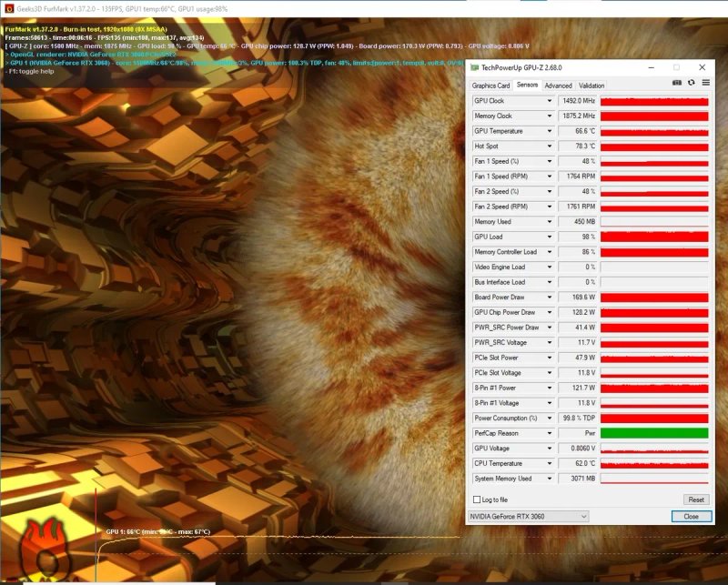This screenshot has width=728, height=585.
Task: Open the GPU Clock sensor dropdown
Action: tap(550, 101)
